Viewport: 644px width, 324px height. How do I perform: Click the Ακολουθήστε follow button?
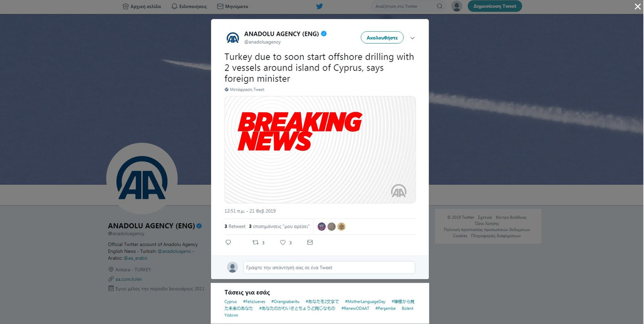382,38
